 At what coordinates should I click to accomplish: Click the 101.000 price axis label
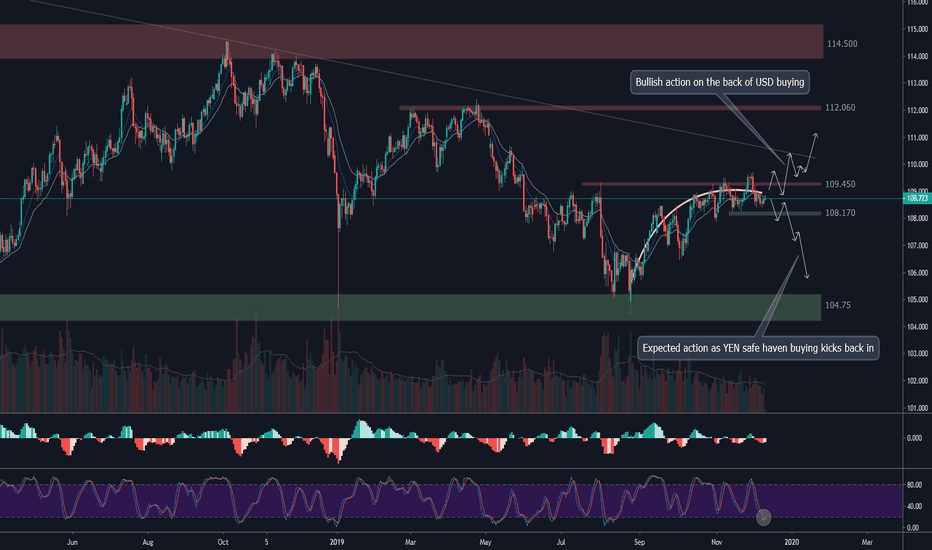pyautogui.click(x=917, y=408)
